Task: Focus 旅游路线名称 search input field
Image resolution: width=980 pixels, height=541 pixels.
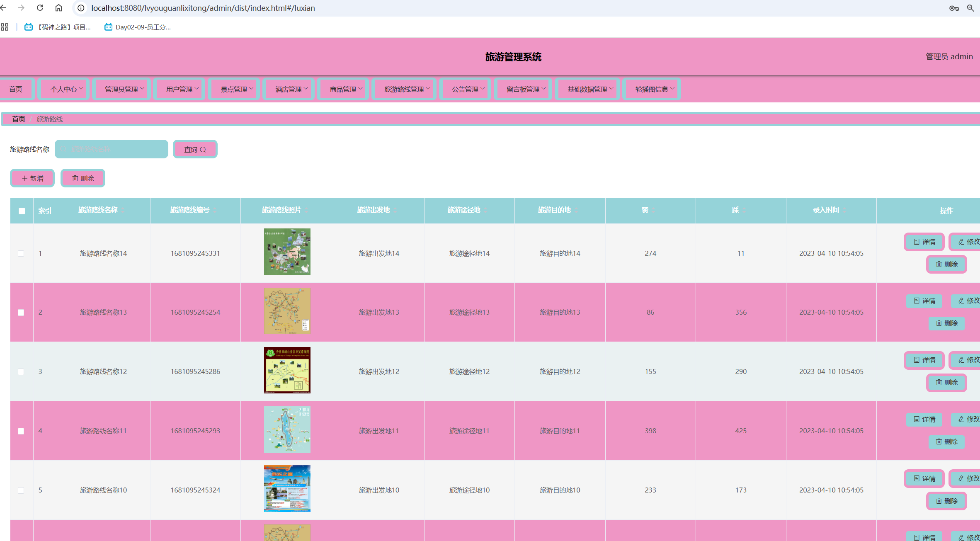Action: 112,149
